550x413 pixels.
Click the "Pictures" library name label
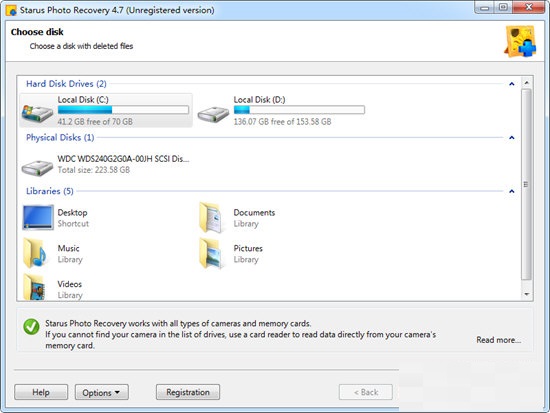pyautogui.click(x=248, y=248)
